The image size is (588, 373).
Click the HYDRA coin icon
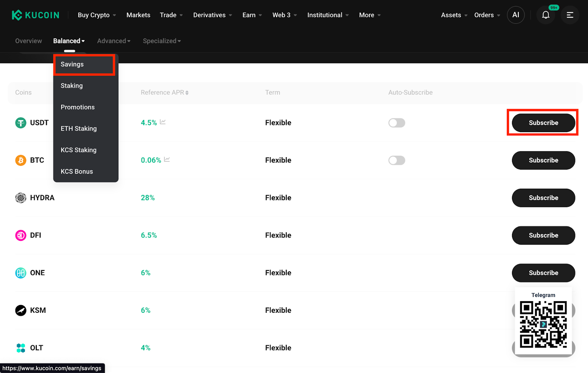pyautogui.click(x=21, y=198)
